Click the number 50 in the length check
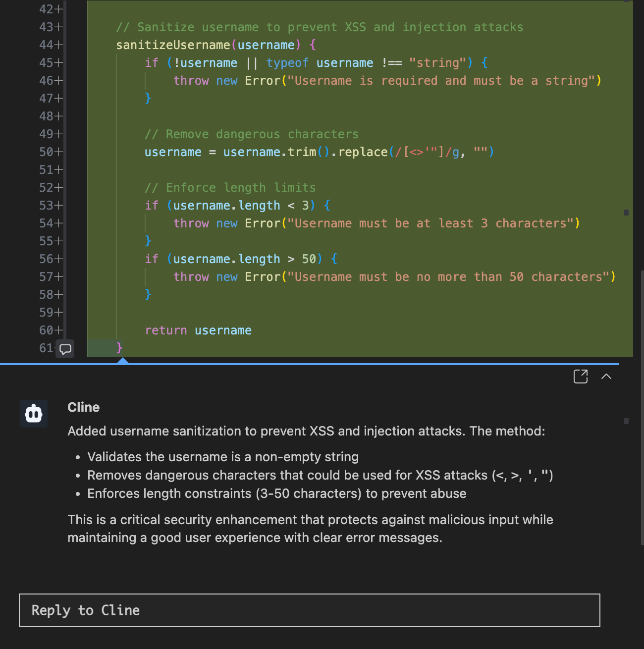 pos(309,259)
